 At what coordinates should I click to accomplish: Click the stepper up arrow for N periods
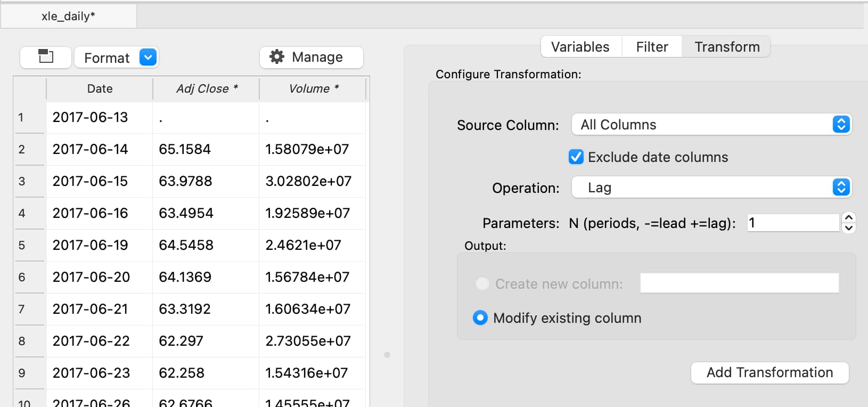[849, 217]
